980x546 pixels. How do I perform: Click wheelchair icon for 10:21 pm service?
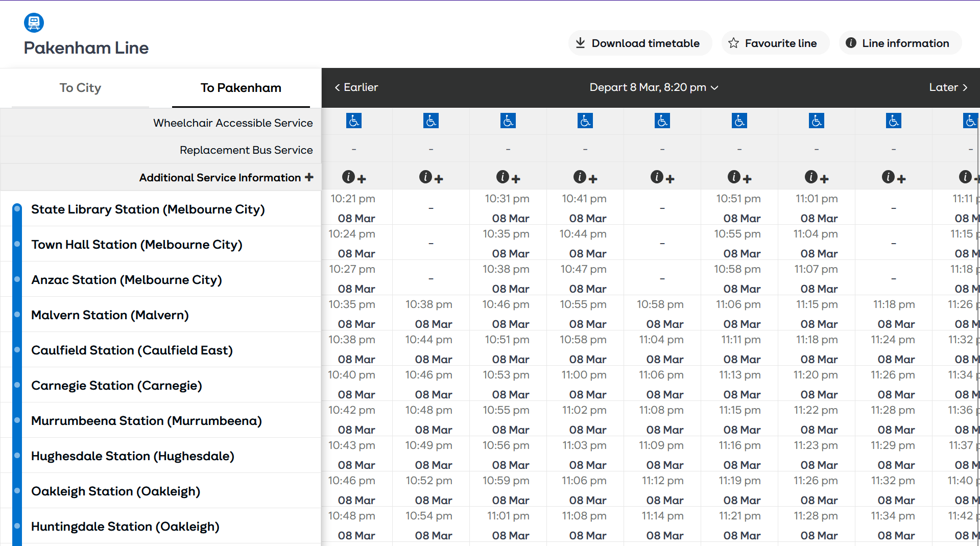[354, 121]
